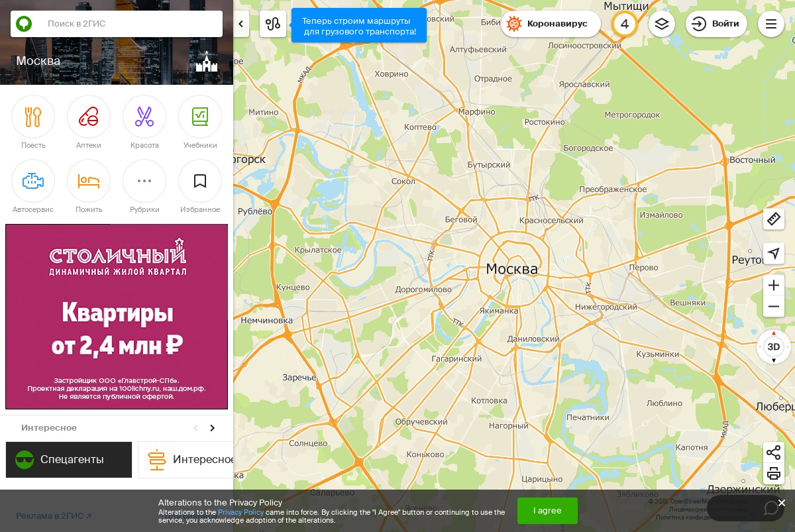Click the I agree button
The height and width of the screenshot is (532, 795).
547,511
